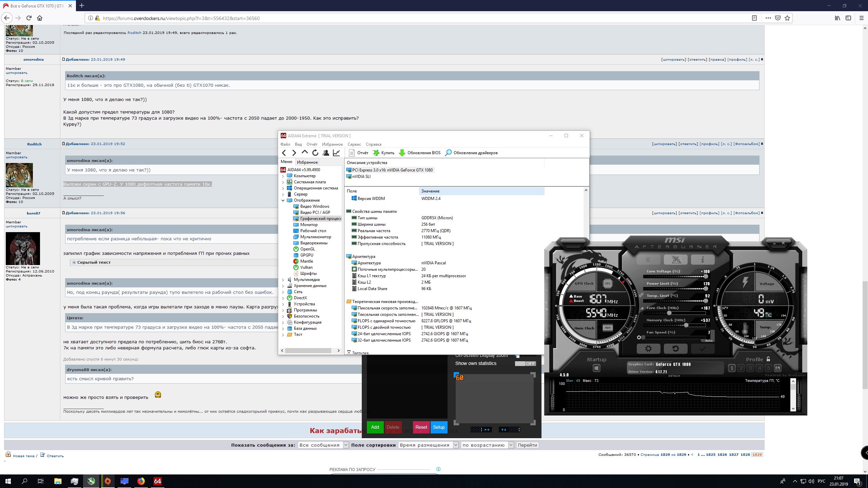Screen dimensions: 868x488
Task: Click AIDA64 refresh toolbar icon
Action: click(x=315, y=153)
